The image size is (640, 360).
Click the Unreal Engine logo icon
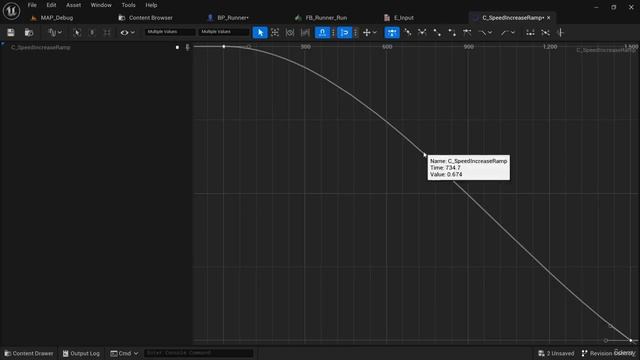11,11
